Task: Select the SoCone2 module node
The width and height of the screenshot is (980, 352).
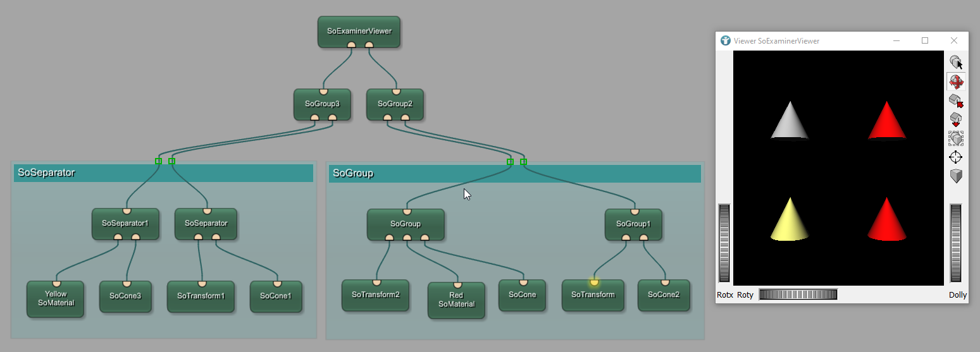Action: click(x=663, y=295)
